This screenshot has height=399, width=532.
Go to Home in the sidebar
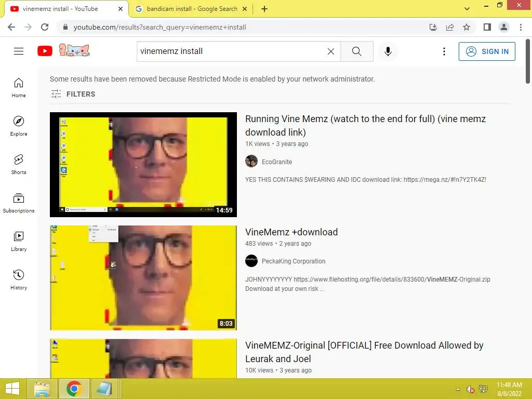19,87
